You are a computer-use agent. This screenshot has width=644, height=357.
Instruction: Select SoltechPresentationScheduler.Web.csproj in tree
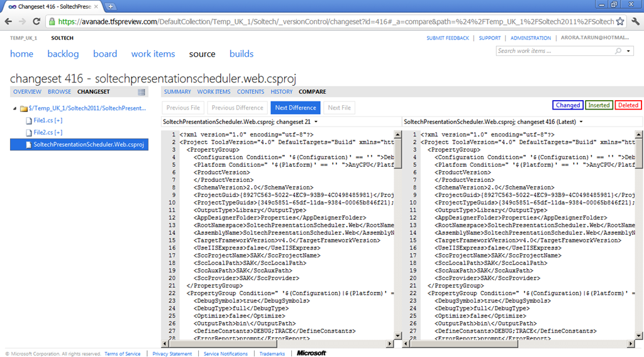(79, 144)
